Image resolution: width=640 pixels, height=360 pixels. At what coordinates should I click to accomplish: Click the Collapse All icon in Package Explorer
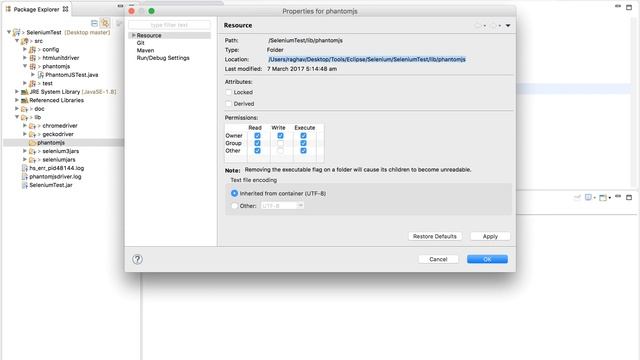point(94,23)
